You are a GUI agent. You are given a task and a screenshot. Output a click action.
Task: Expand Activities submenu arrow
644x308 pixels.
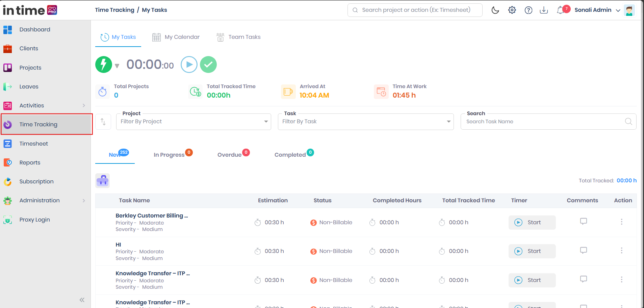[x=84, y=106]
